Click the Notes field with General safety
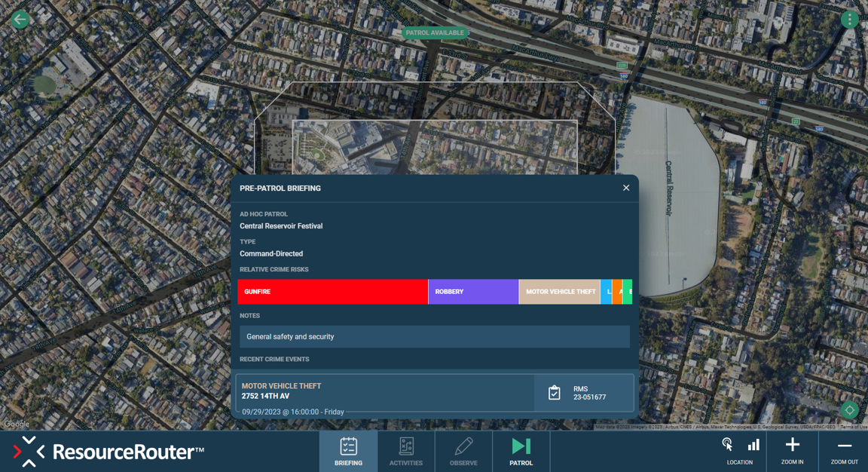The width and height of the screenshot is (868, 472). (435, 336)
